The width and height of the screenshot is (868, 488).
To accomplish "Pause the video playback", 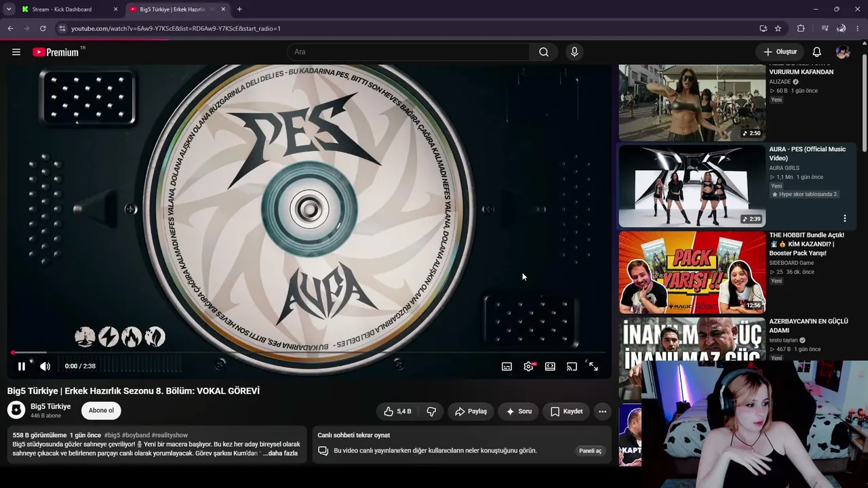I will click(22, 367).
